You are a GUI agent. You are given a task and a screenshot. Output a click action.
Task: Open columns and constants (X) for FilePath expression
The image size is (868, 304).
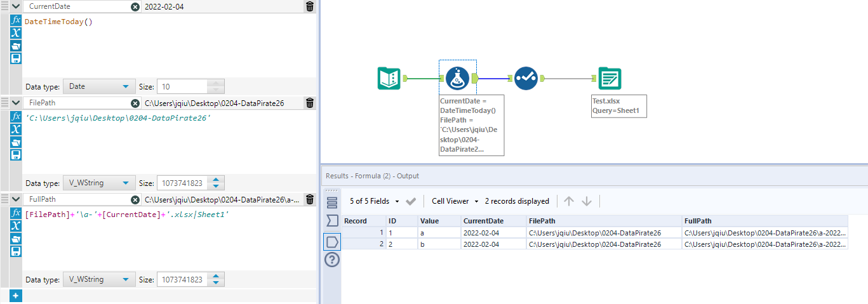pos(16,129)
